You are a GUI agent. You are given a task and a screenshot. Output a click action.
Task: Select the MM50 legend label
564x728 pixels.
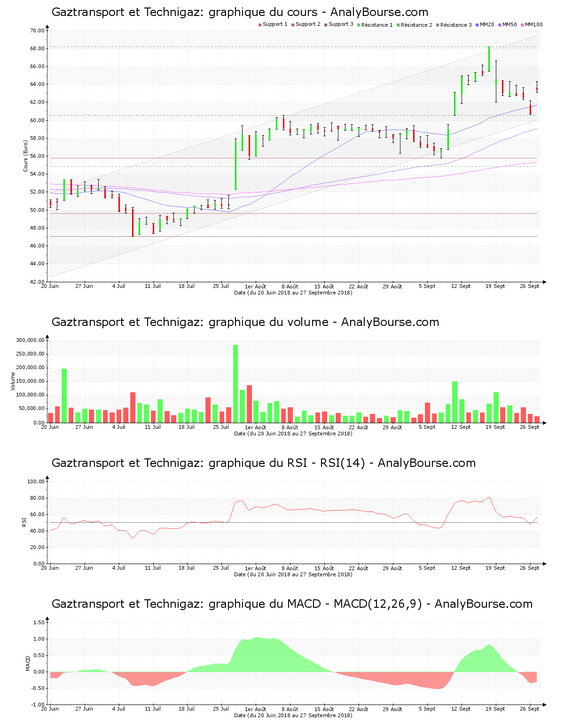[509, 24]
